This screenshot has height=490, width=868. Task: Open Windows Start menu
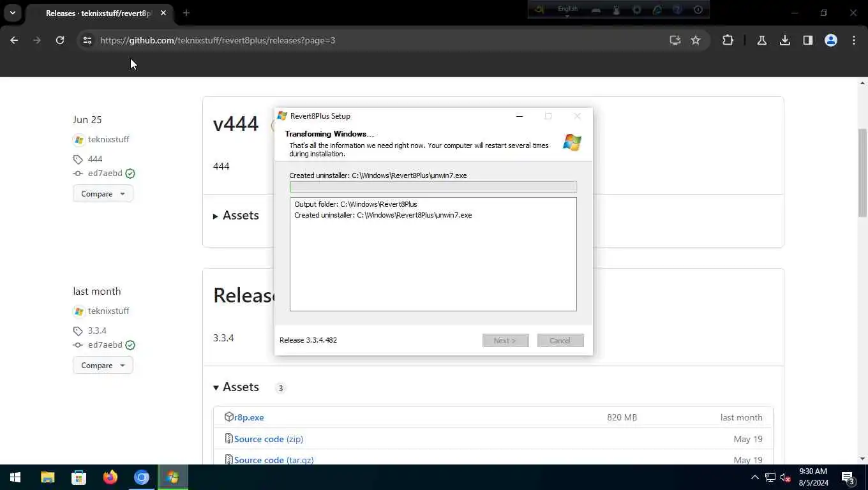[x=15, y=477]
